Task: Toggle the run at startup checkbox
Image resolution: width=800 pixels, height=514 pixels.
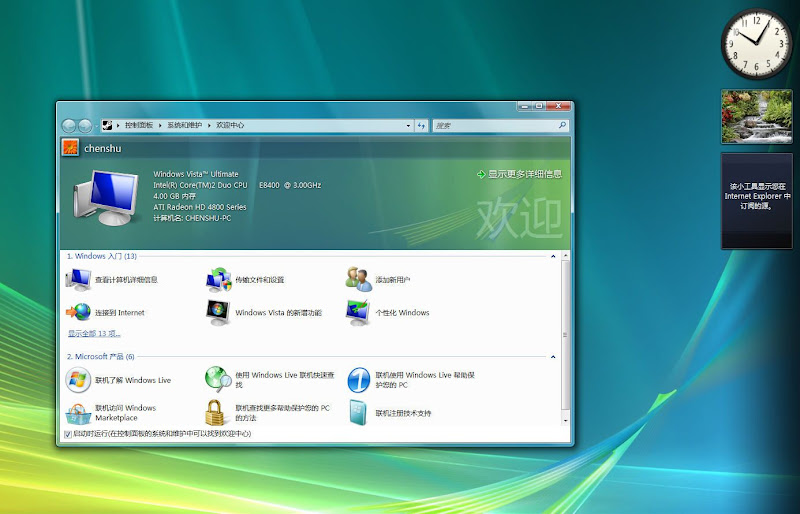Action: pyautogui.click(x=68, y=434)
